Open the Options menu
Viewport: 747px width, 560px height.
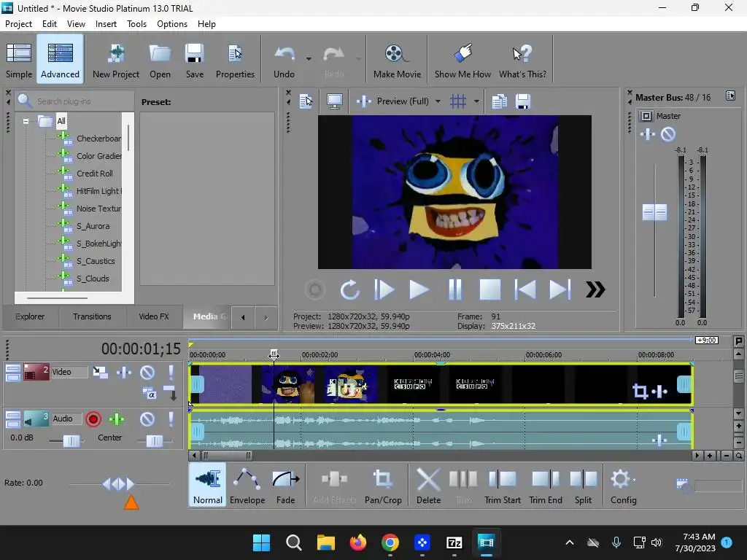(172, 24)
